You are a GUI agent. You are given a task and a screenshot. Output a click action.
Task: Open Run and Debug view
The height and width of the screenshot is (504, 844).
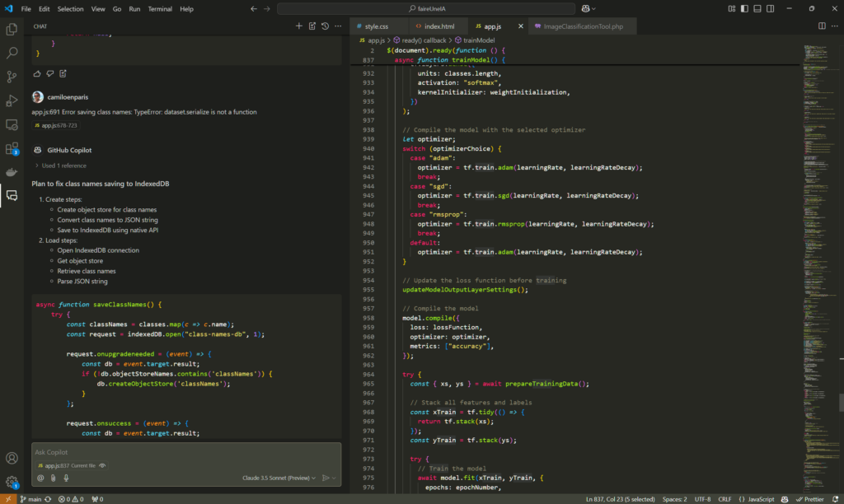click(x=12, y=100)
